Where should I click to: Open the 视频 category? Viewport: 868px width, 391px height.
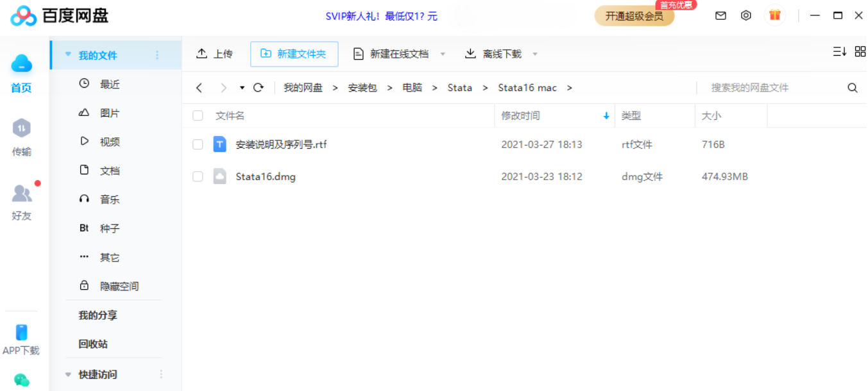[x=109, y=142]
